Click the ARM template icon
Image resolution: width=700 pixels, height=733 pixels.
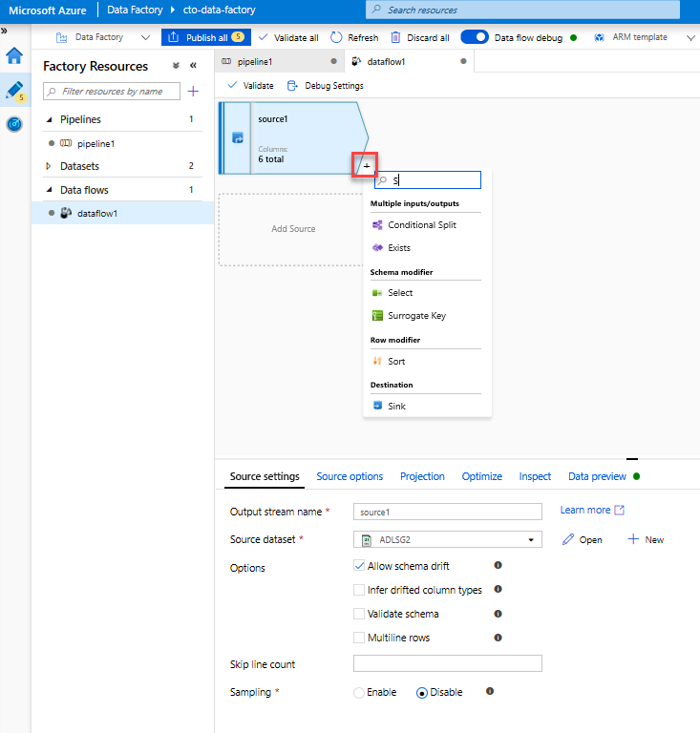pyautogui.click(x=599, y=37)
